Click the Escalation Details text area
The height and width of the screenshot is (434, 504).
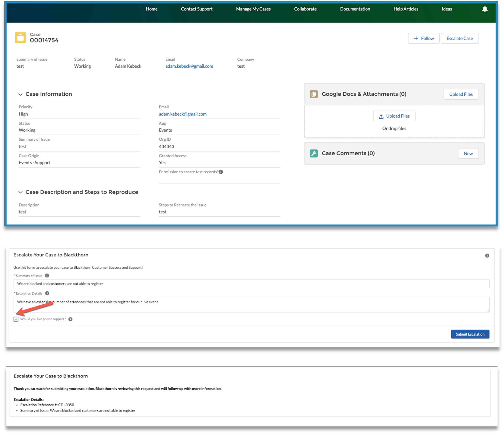[251, 305]
